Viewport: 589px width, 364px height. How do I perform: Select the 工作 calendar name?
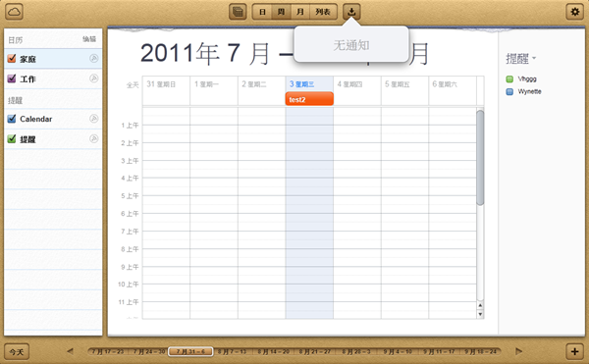pyautogui.click(x=27, y=78)
